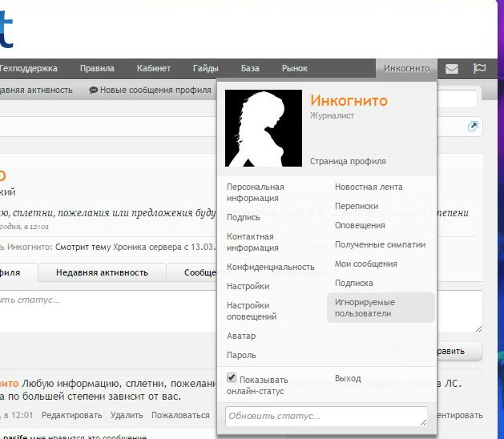Click the Страница профиля link

(348, 161)
